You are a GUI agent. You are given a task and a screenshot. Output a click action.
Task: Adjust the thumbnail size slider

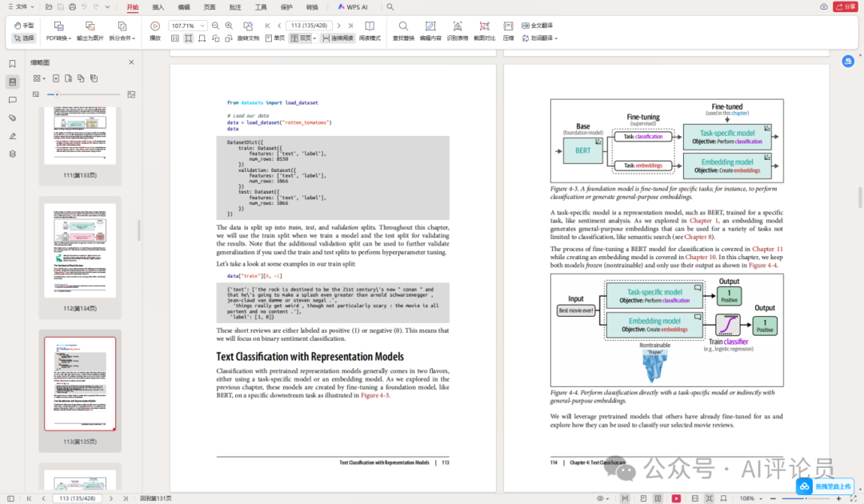82,94
